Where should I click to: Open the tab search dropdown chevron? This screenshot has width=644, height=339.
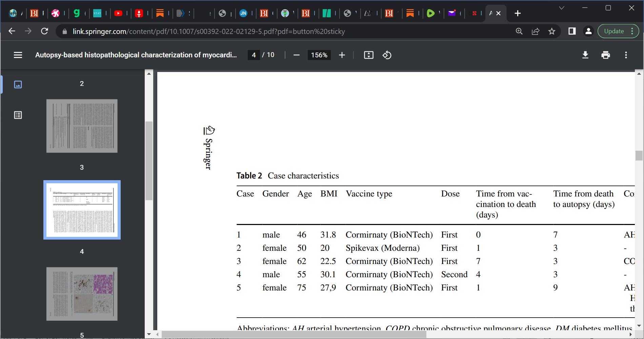pos(562,8)
